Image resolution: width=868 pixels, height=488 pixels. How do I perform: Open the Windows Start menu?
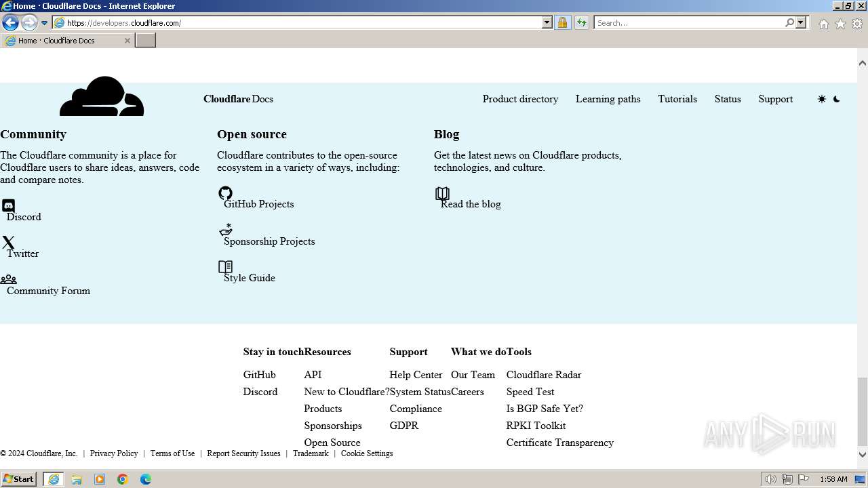tap(19, 479)
